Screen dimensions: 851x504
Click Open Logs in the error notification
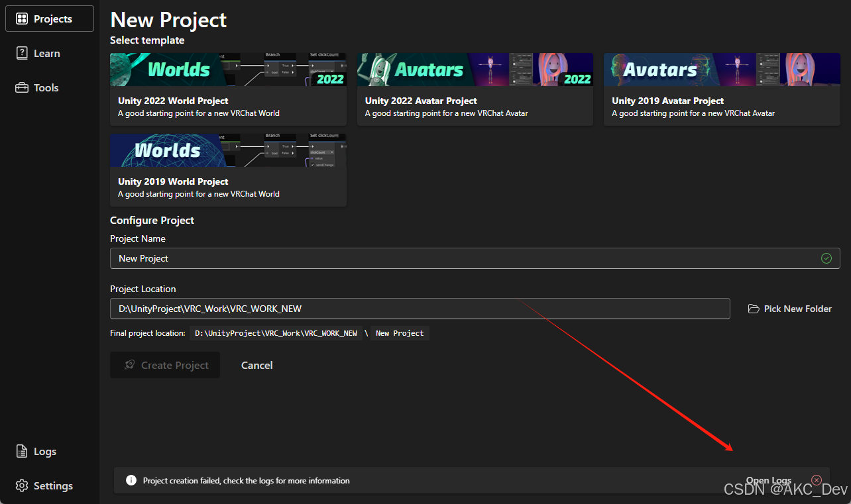click(x=769, y=481)
